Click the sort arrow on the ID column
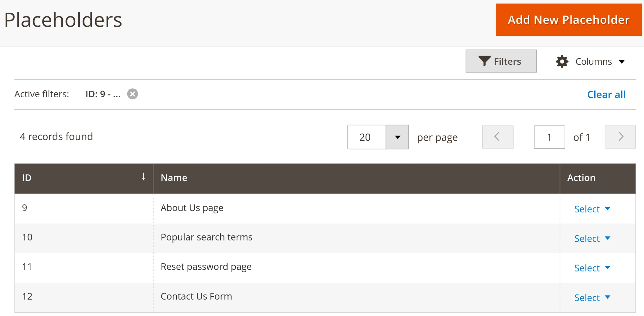 tap(144, 177)
